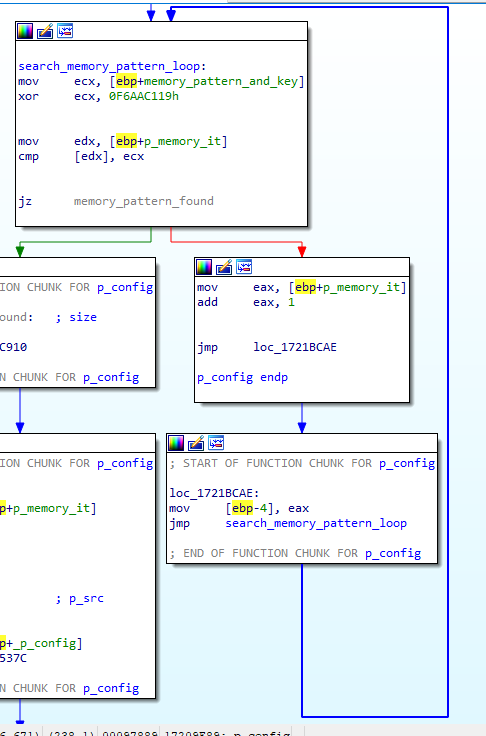Click the p_config endp text
Image resolution: width=486 pixels, height=736 pixels.
pos(242,377)
